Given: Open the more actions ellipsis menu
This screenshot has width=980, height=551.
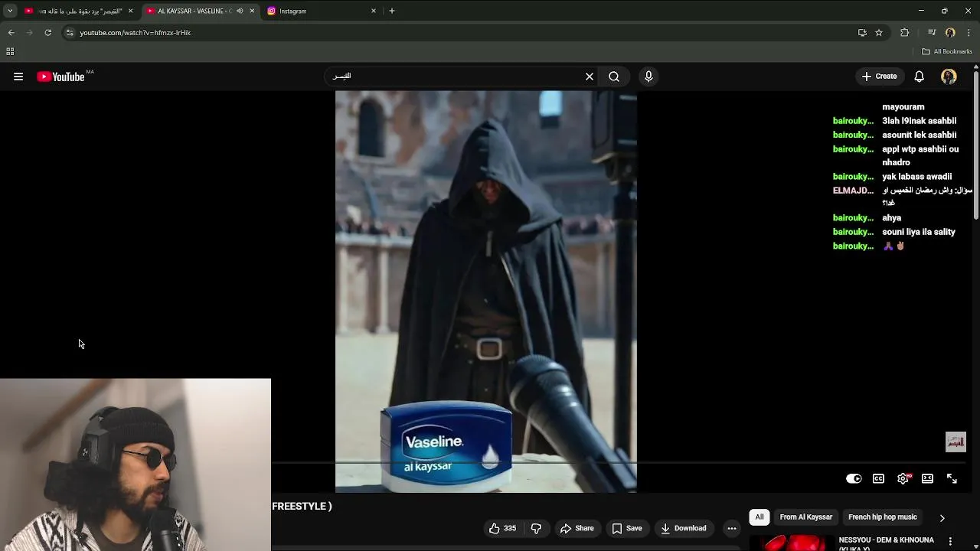Looking at the screenshot, I should [732, 528].
